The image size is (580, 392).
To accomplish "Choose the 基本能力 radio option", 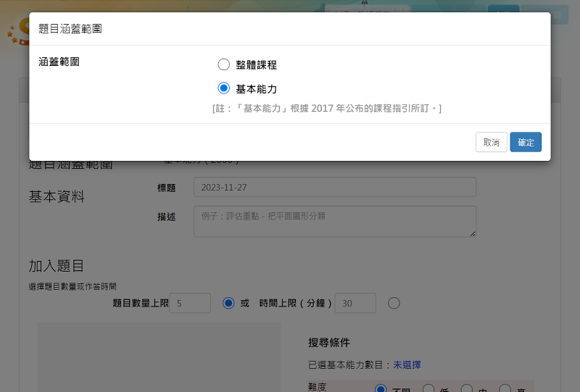I will (x=224, y=88).
